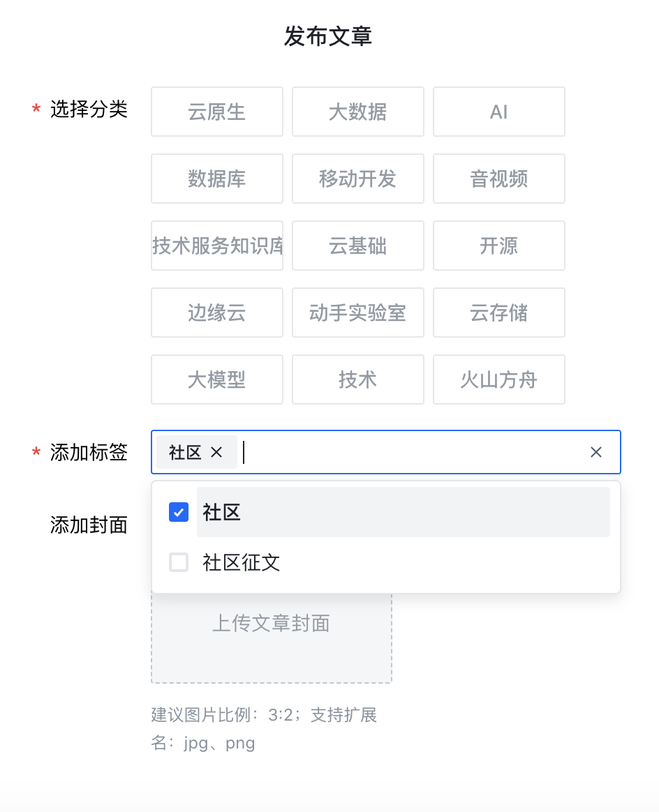Select the 云原生 category
Screen dimensions: 659x812
coord(217,112)
